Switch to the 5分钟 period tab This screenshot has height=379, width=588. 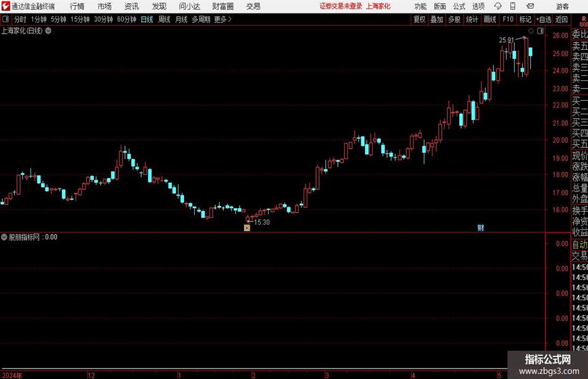pyautogui.click(x=58, y=19)
